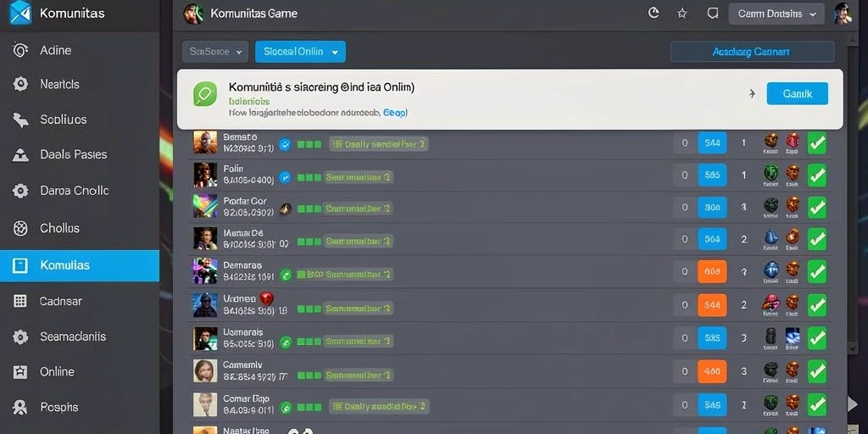The height and width of the screenshot is (434, 868).
Task: Open the Komunitas app logo at top left
Action: click(x=20, y=14)
